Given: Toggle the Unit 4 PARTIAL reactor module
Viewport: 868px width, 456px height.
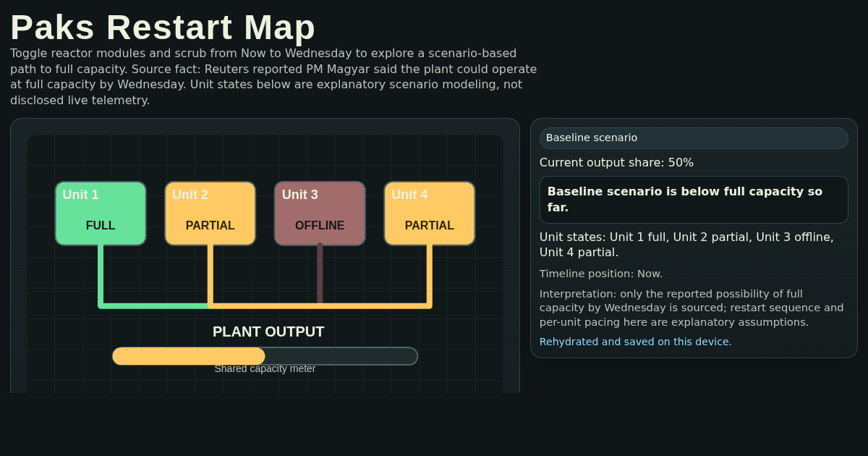Looking at the screenshot, I should [x=430, y=214].
